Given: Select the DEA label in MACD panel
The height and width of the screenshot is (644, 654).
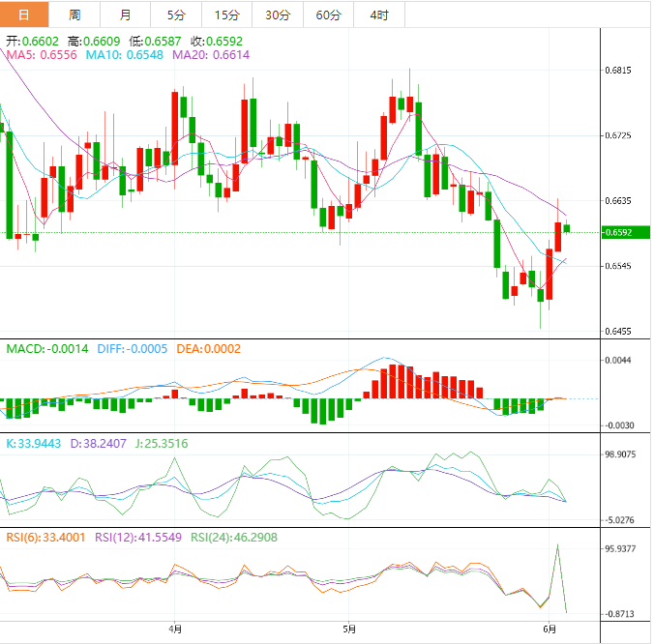Looking at the screenshot, I should coord(208,349).
